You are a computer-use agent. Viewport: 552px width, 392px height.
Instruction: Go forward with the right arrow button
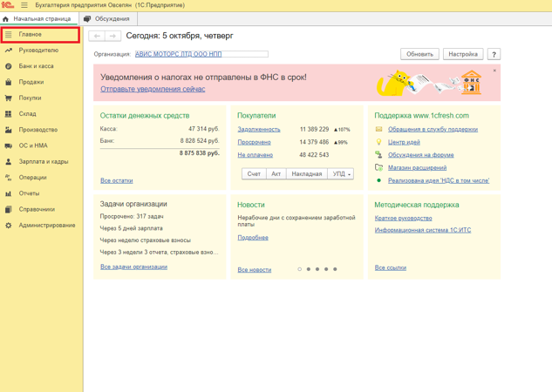click(112, 36)
